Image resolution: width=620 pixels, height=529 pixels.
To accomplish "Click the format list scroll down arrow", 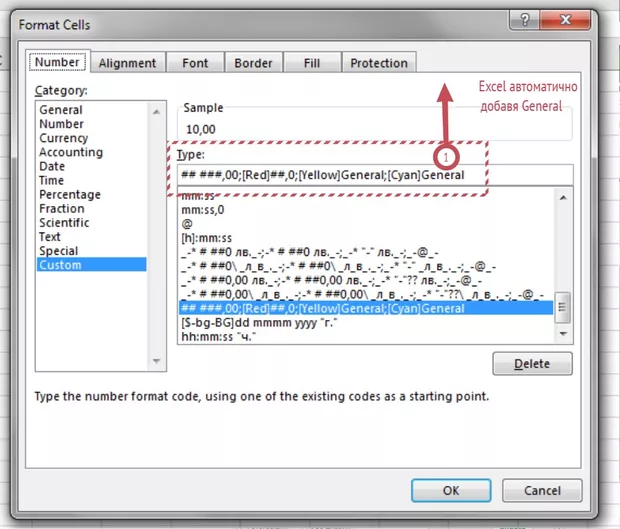I will [563, 334].
